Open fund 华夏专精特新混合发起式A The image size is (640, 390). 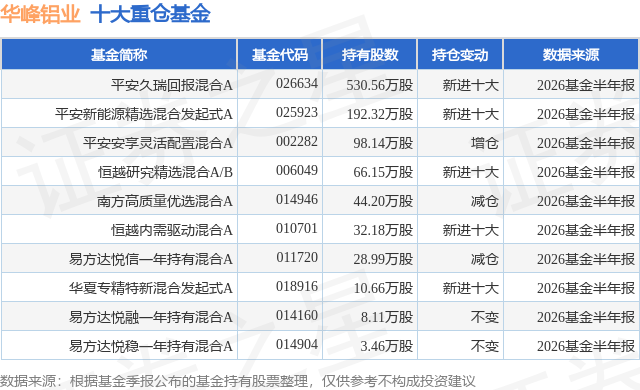[151, 288]
